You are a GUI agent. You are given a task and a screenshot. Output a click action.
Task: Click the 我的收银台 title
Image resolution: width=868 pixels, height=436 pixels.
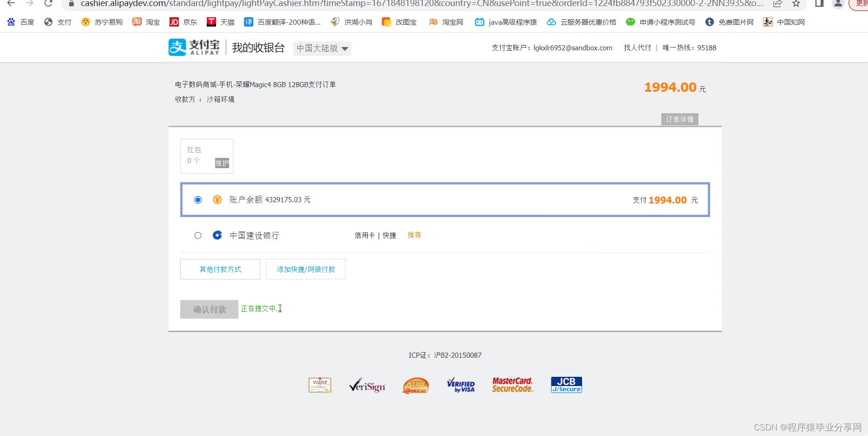[x=258, y=48]
